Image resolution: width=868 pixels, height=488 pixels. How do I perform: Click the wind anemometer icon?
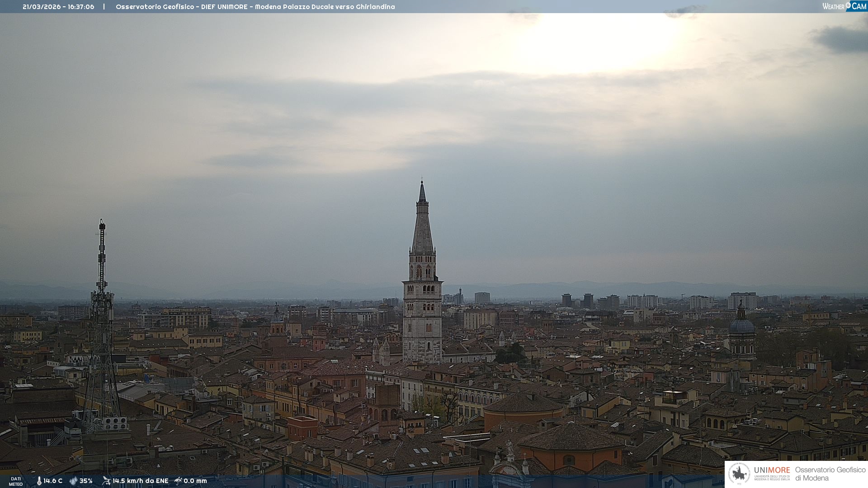pos(106,481)
